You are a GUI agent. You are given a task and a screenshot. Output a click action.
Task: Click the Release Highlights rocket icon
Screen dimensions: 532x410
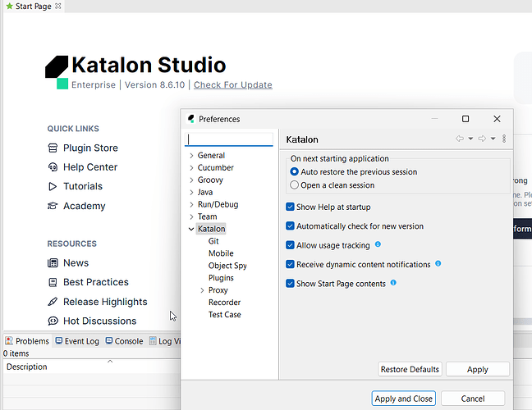point(53,302)
